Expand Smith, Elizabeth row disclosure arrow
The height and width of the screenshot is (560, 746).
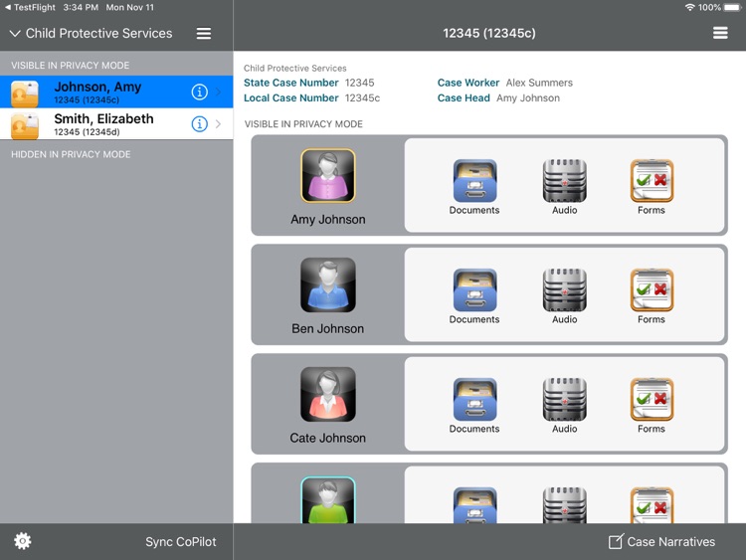219,124
